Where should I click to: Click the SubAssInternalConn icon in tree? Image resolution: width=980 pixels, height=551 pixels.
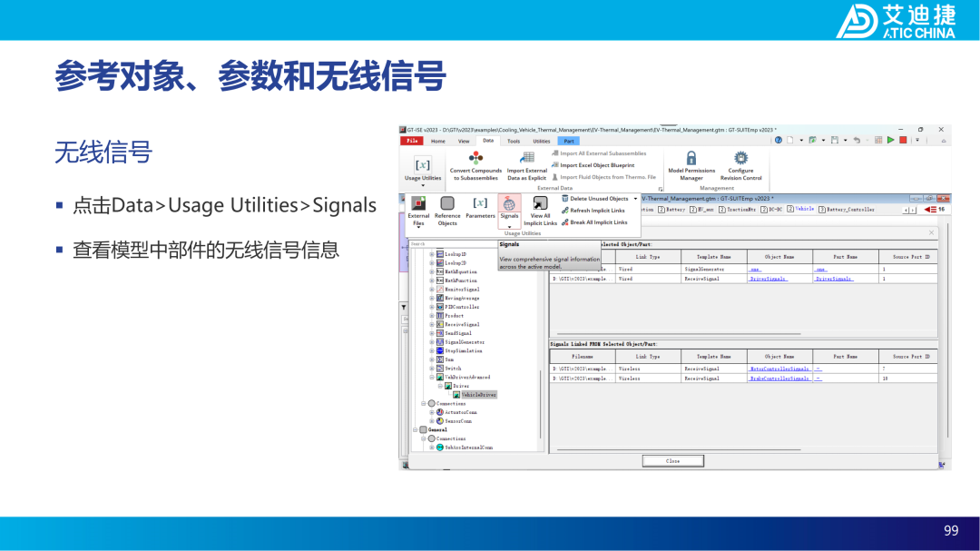pyautogui.click(x=440, y=448)
